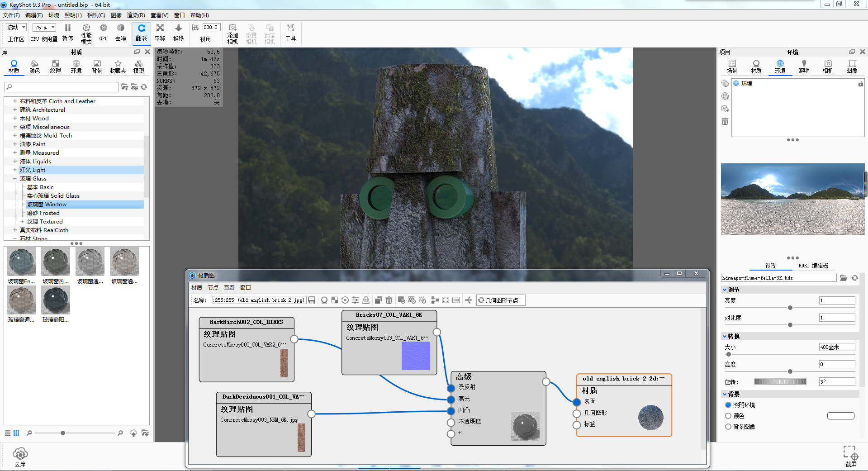Open the 启动 workspace dropdown
Viewport: 868px width, 471px height.
[17, 28]
